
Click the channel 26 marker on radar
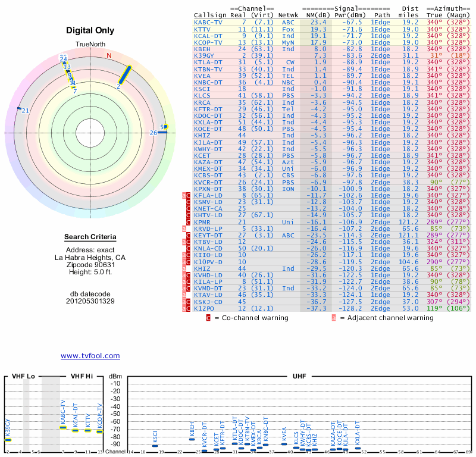point(162,132)
